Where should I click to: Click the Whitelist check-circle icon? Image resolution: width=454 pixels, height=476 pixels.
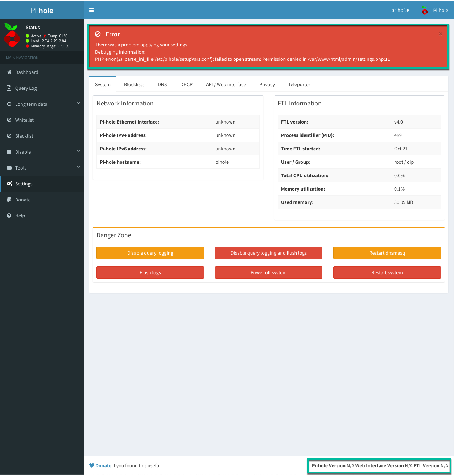pyautogui.click(x=9, y=120)
